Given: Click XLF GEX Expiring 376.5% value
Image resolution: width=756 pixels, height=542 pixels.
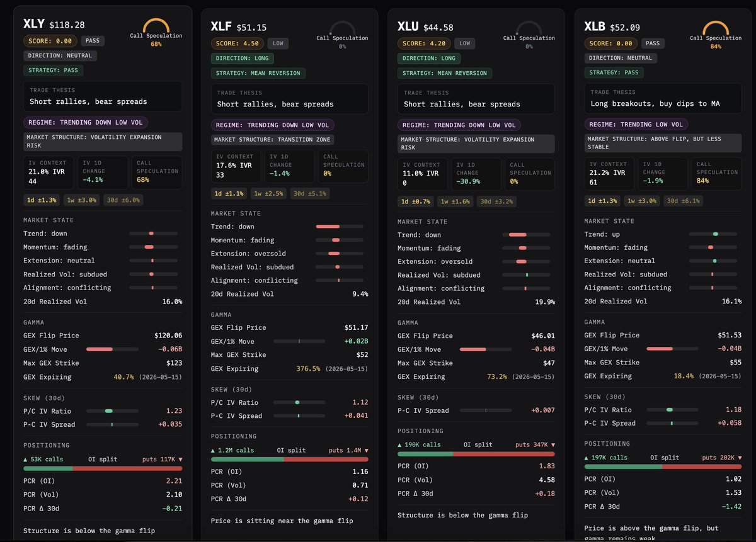Looking at the screenshot, I should [309, 369].
